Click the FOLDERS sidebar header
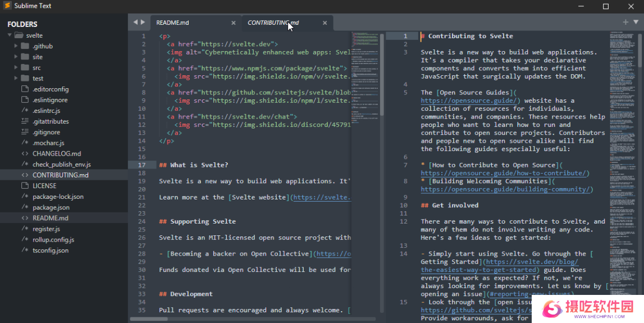Screen dimensions: 644x323 point(22,24)
